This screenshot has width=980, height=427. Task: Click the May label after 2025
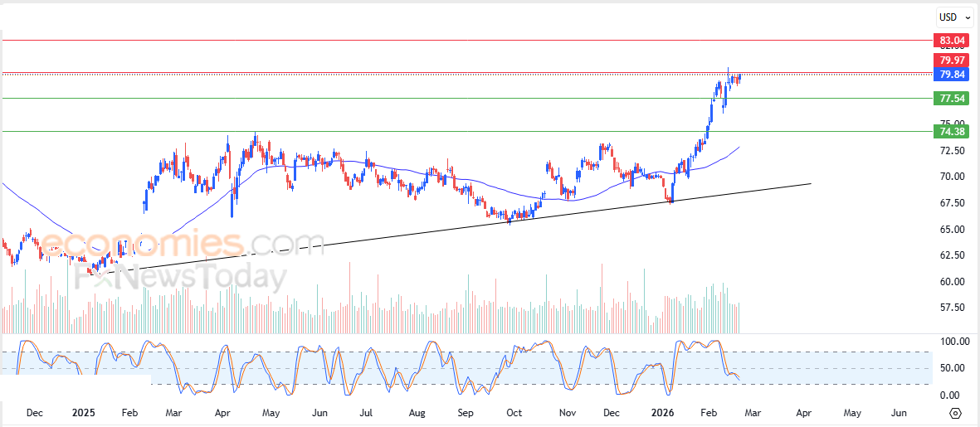[271, 413]
